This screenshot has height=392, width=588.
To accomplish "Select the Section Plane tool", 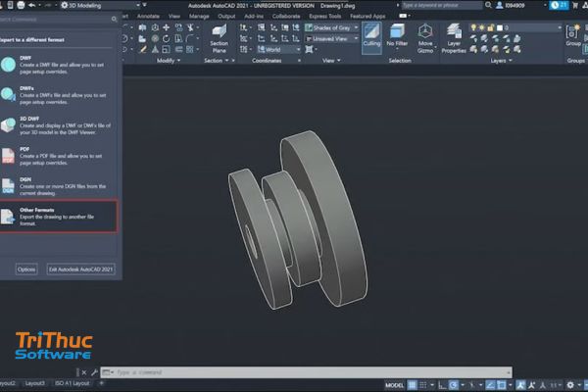I will tap(219, 38).
